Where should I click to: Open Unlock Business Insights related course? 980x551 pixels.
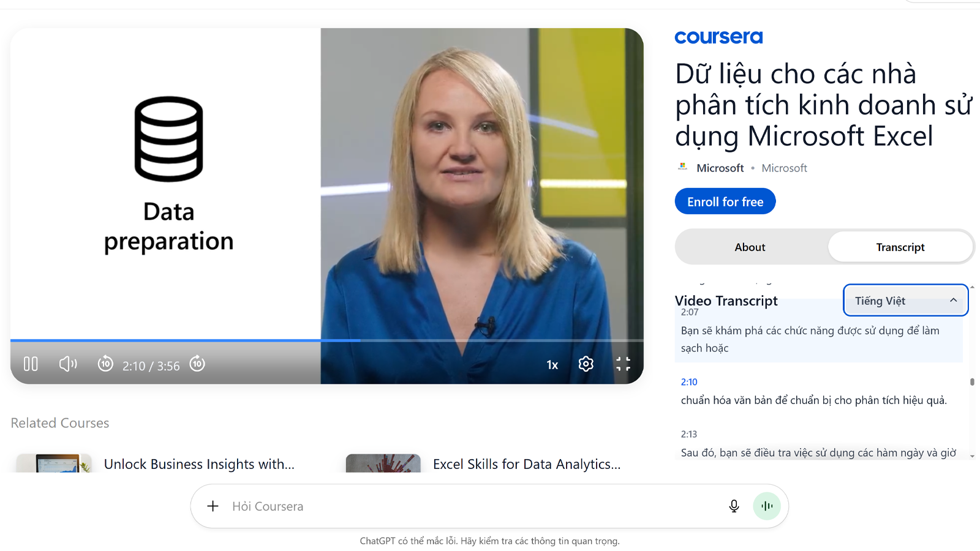[199, 464]
